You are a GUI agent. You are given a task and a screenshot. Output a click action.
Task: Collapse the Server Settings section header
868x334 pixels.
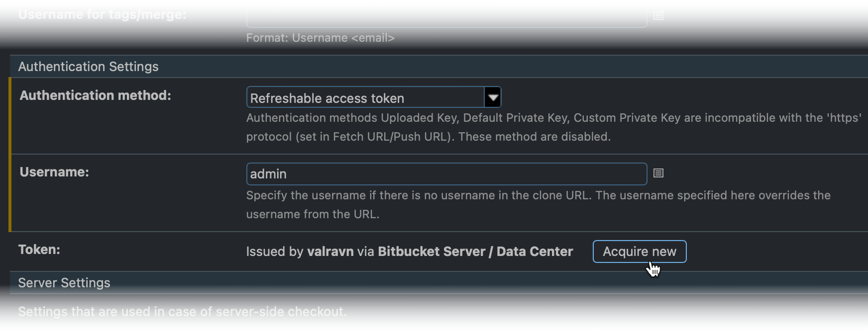pos(64,283)
